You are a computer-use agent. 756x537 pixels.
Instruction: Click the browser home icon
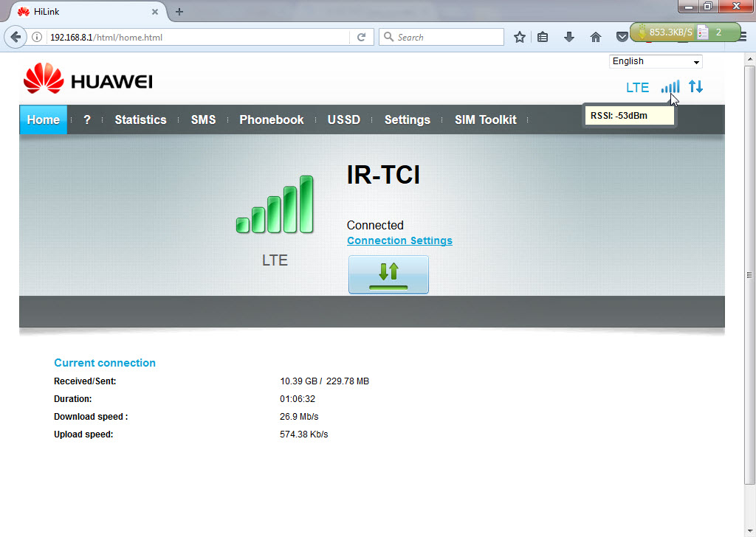click(x=596, y=37)
